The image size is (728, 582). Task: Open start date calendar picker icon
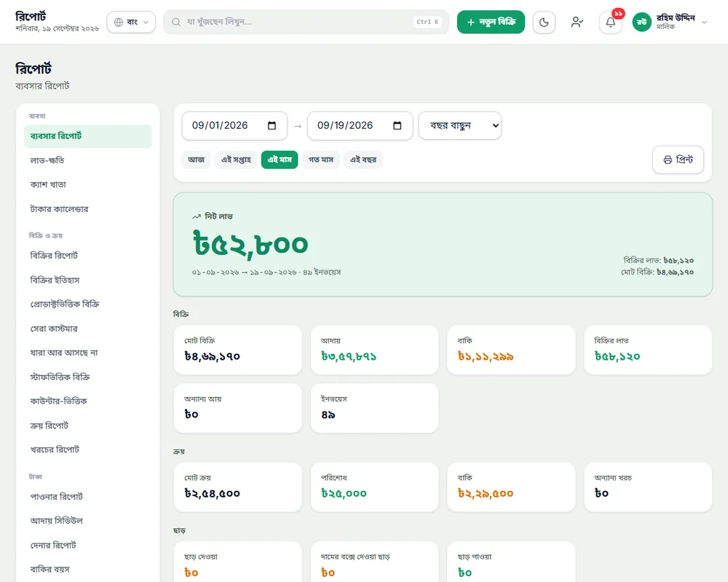[x=272, y=125]
